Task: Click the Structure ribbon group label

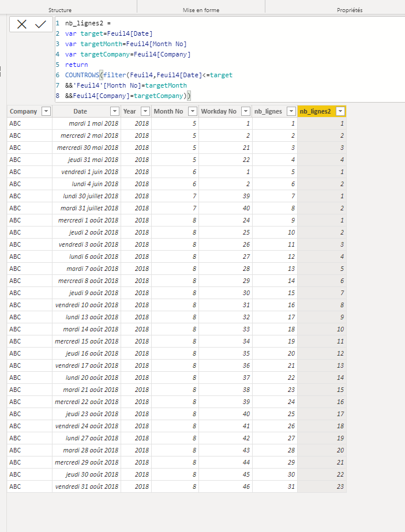Action: (x=60, y=10)
